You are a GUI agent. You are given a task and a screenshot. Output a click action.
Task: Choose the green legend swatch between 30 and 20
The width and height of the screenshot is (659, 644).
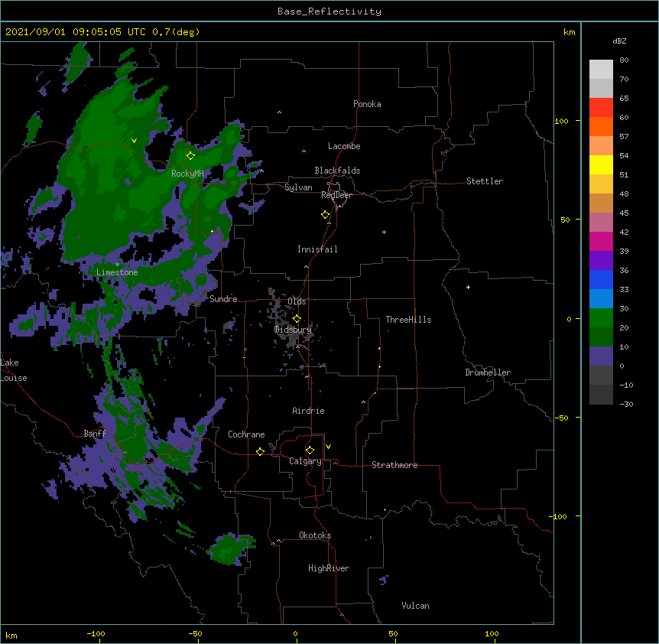point(601,318)
